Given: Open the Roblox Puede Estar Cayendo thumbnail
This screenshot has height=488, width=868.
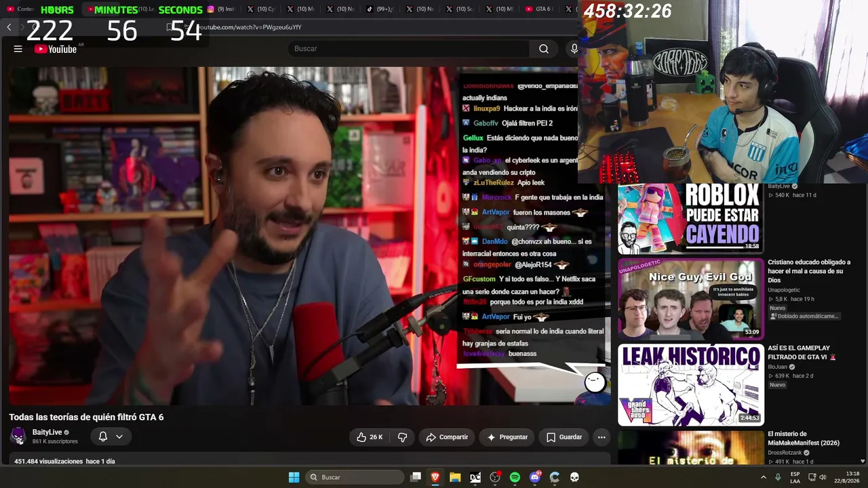Looking at the screenshot, I should [690, 218].
